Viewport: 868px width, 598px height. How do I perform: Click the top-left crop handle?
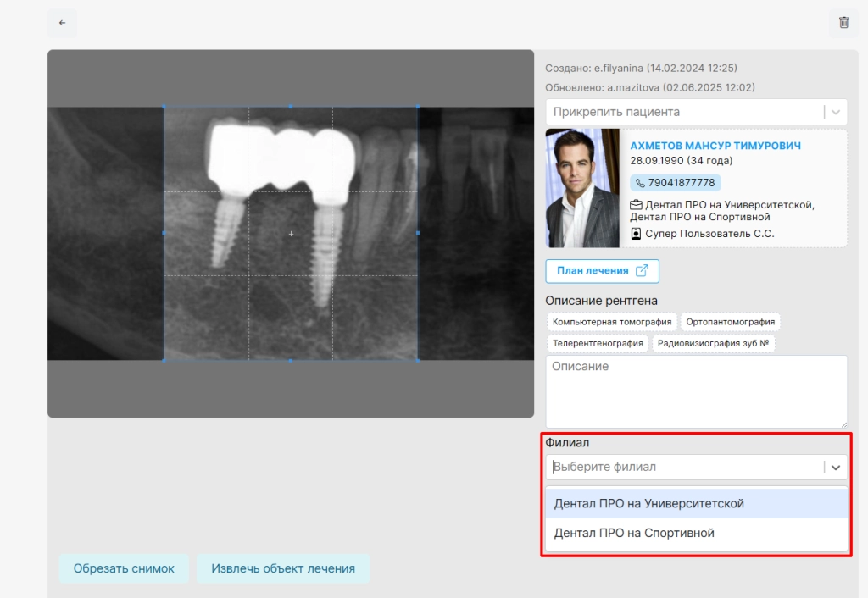[164, 106]
